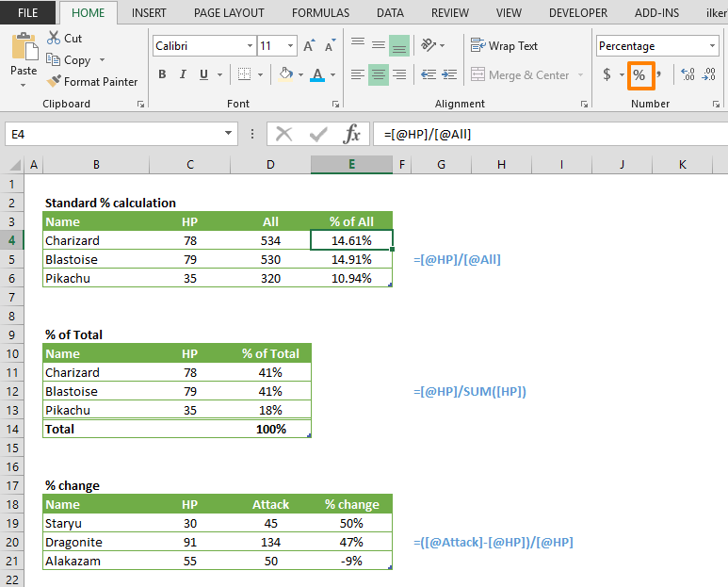The height and width of the screenshot is (587, 728).
Task: Click the Accounting dollar format icon
Action: tap(607, 74)
